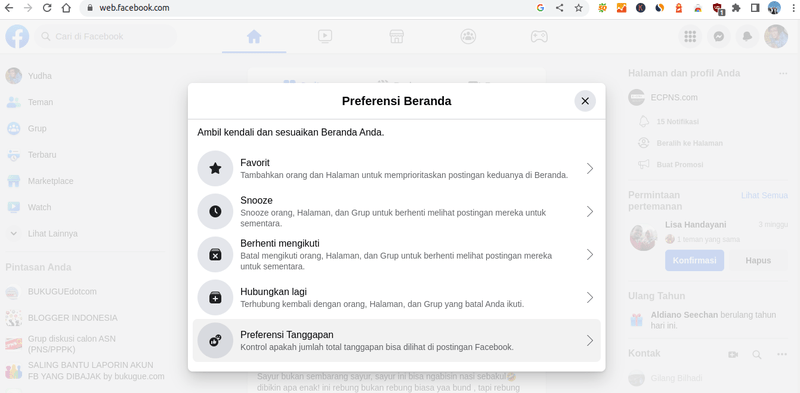Open the account profile picture menu
800x393 pixels.
tap(776, 36)
